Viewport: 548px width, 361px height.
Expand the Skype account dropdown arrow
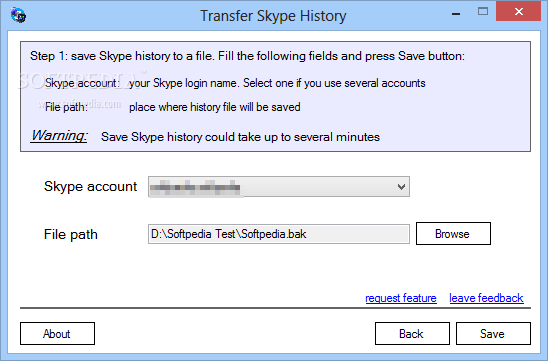(x=401, y=187)
